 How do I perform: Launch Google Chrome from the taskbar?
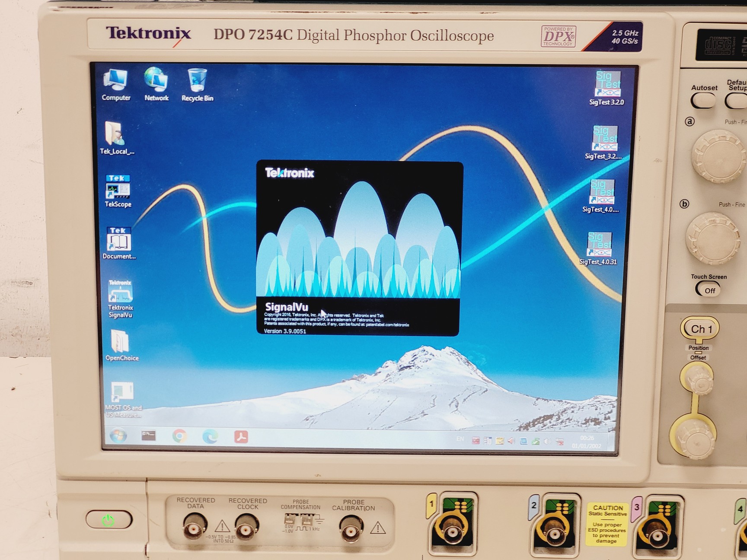pyautogui.click(x=179, y=436)
